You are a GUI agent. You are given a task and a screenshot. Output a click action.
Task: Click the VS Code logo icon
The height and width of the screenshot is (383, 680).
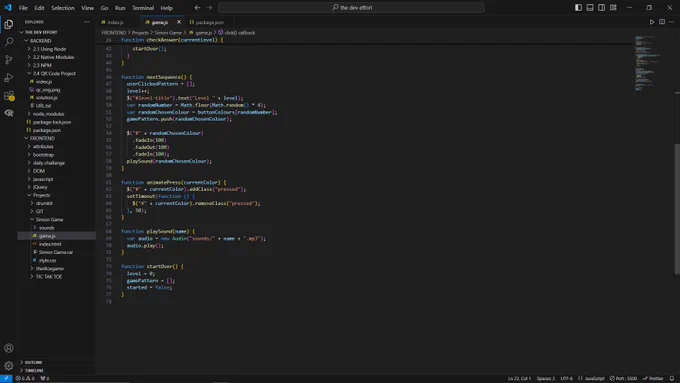tap(8, 7)
